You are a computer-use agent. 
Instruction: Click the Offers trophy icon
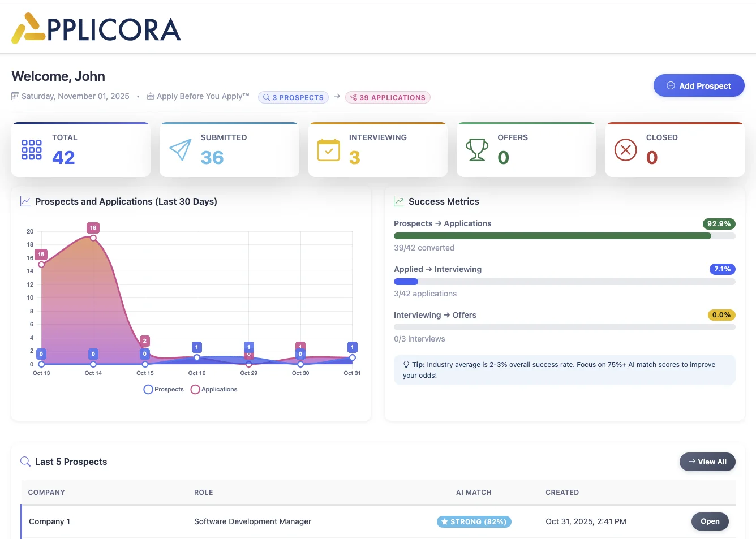coord(477,150)
